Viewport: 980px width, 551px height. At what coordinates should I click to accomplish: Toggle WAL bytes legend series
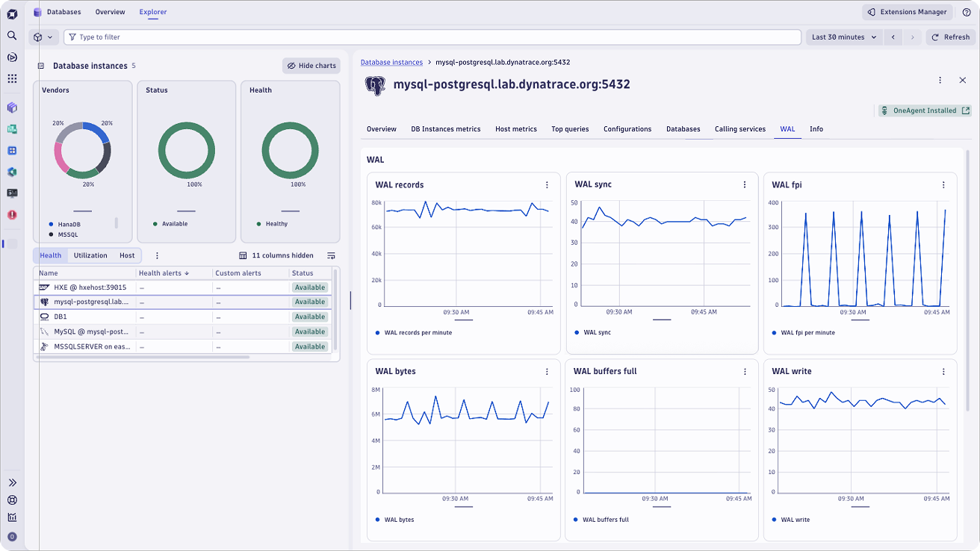400,520
